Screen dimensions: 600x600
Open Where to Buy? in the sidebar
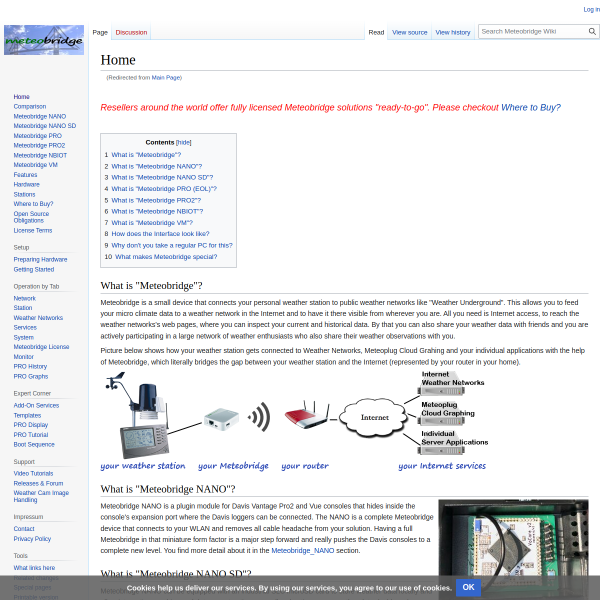coord(33,204)
